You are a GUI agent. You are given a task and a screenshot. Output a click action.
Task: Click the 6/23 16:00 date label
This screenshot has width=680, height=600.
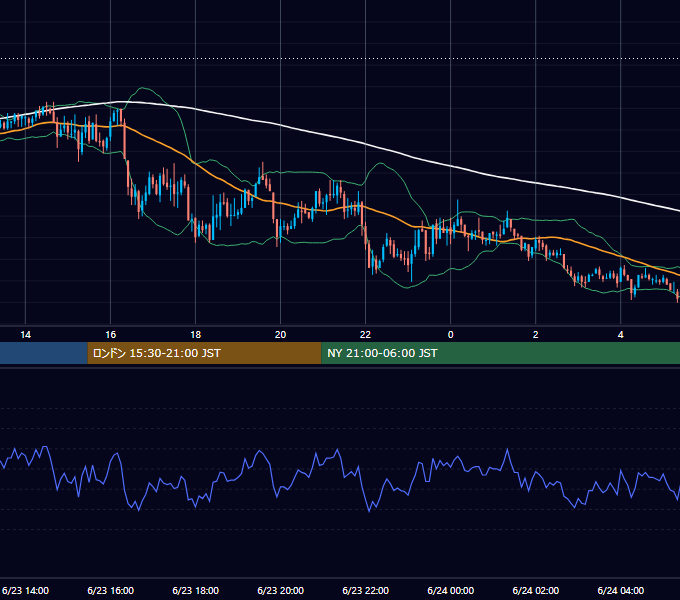click(x=111, y=590)
